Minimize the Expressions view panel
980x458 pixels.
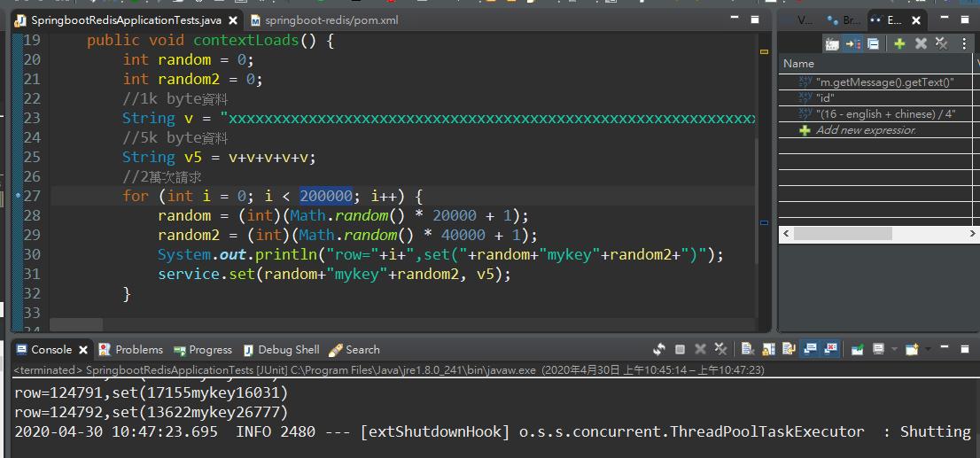944,19
